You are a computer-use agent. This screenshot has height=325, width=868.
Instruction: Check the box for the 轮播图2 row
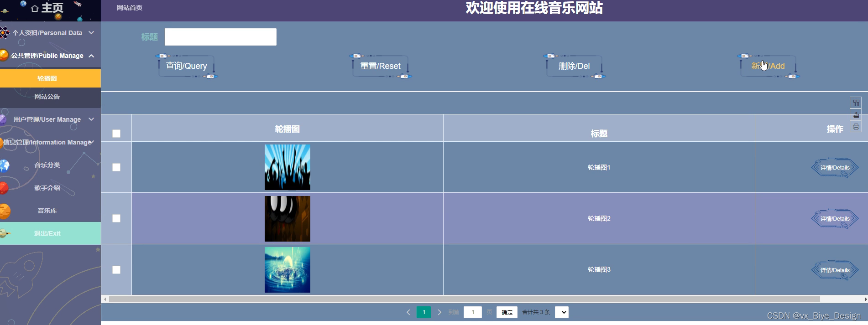(116, 218)
